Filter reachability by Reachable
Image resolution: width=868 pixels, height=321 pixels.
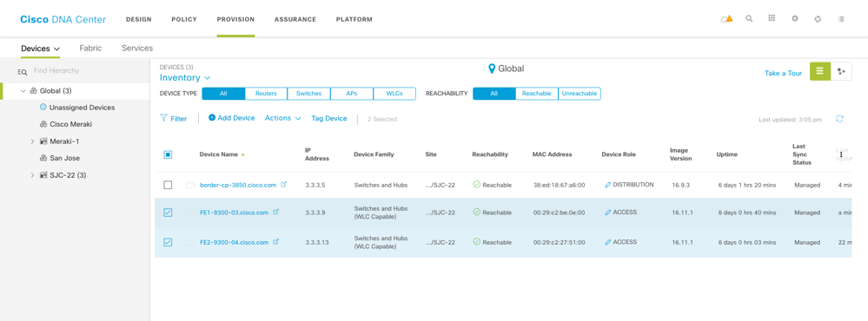click(x=536, y=94)
